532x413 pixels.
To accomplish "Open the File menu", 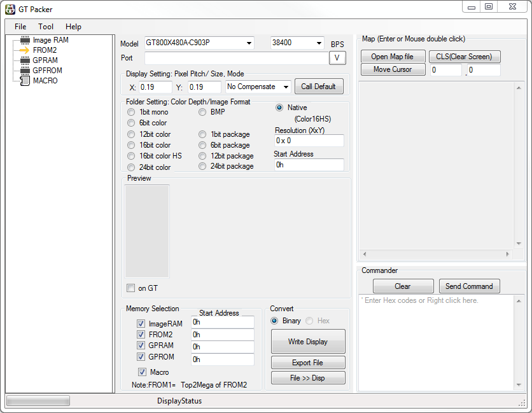I will (20, 27).
